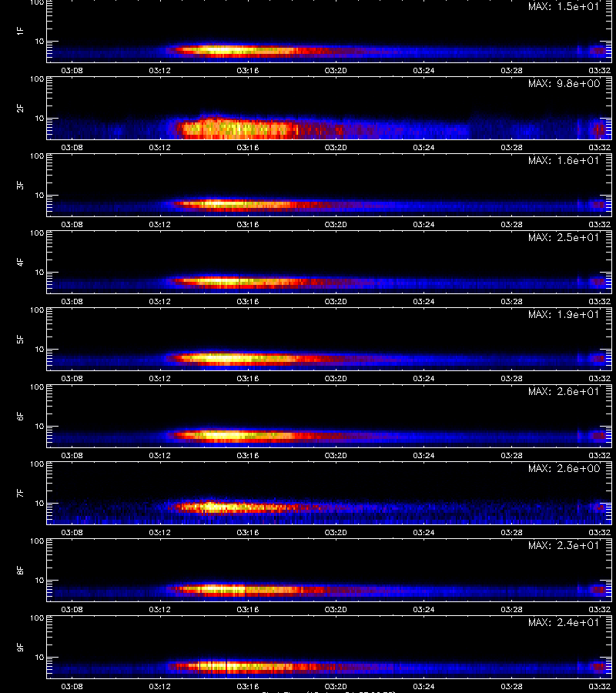The height and width of the screenshot is (693, 616).
Task: Select the MAX: 1.5e+01 readout
Action: point(564,7)
